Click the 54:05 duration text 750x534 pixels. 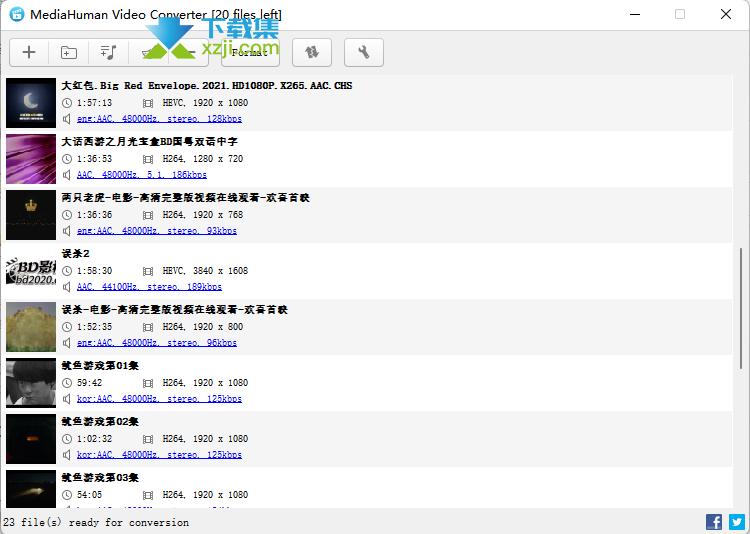click(x=89, y=495)
